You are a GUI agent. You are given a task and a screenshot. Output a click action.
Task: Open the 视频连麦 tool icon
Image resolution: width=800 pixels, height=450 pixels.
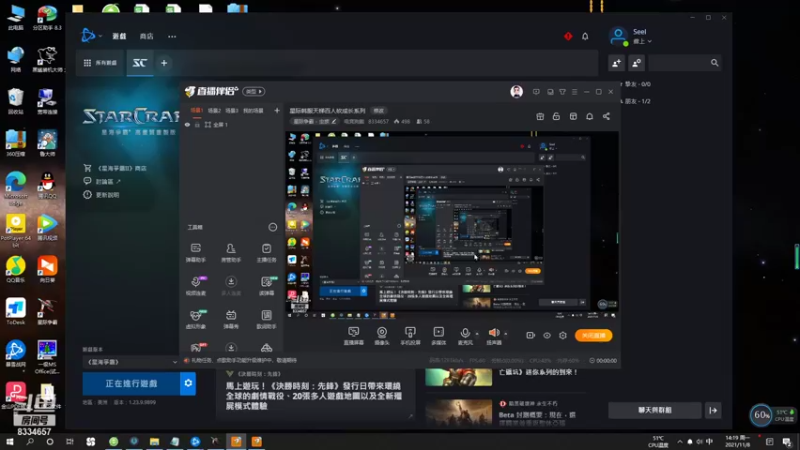[x=195, y=286]
